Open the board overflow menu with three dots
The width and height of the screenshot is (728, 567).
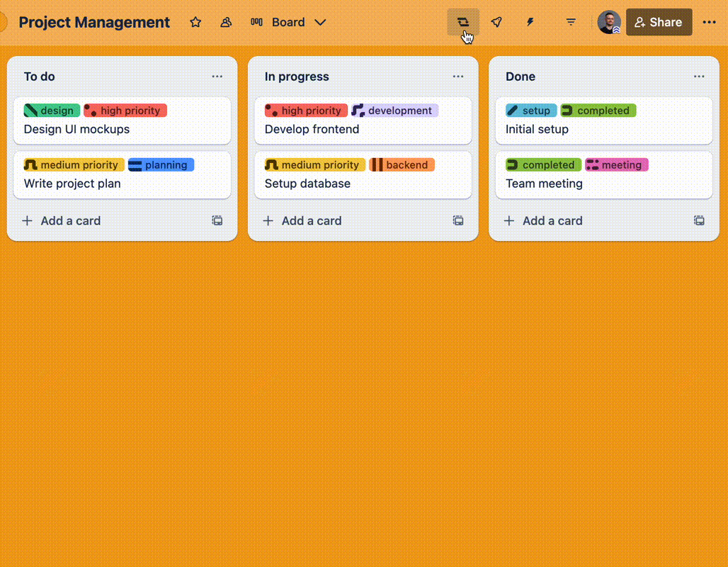coord(710,22)
